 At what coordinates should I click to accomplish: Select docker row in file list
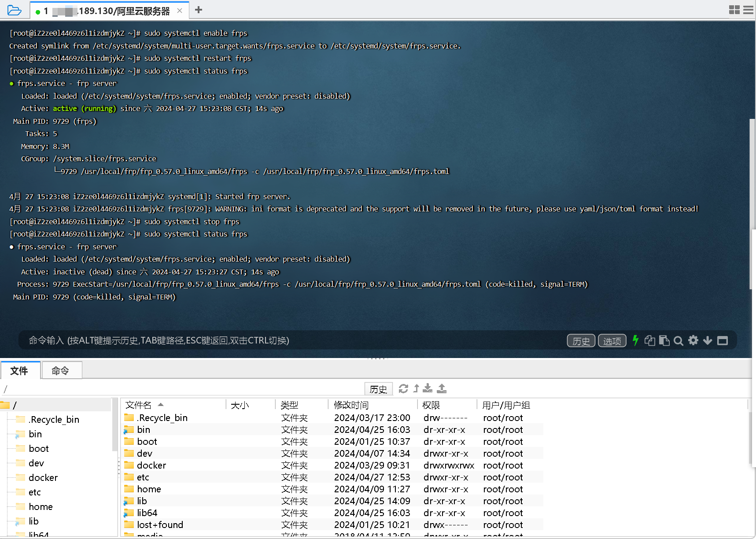pyautogui.click(x=332, y=465)
